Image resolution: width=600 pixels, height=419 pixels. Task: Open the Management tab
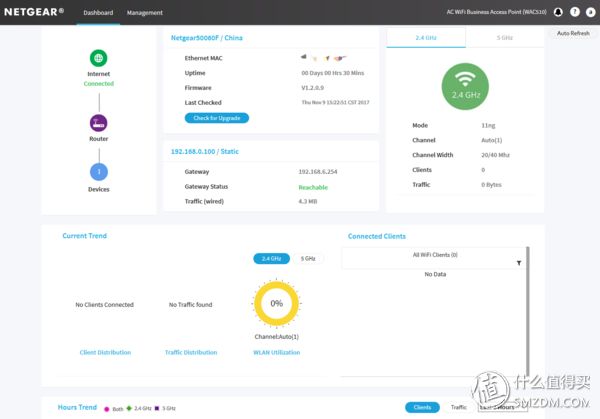pos(145,13)
